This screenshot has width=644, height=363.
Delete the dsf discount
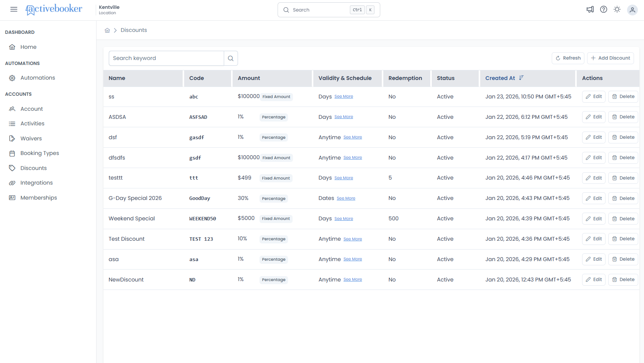click(x=623, y=137)
